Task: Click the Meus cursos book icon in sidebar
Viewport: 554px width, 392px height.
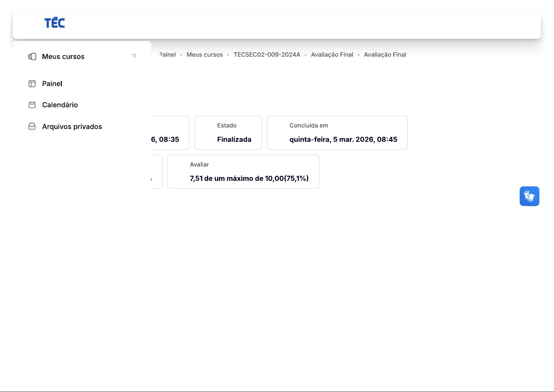Action: [32, 57]
